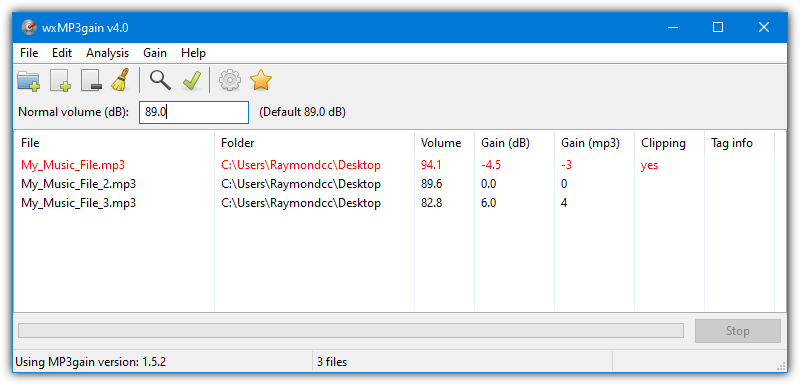The width and height of the screenshot is (800, 384).
Task: Select the My_Music_File_2.mp3 row
Action: tap(394, 184)
